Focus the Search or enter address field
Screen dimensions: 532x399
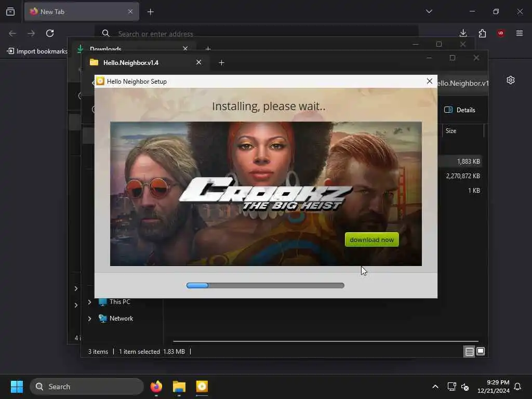[x=256, y=33]
